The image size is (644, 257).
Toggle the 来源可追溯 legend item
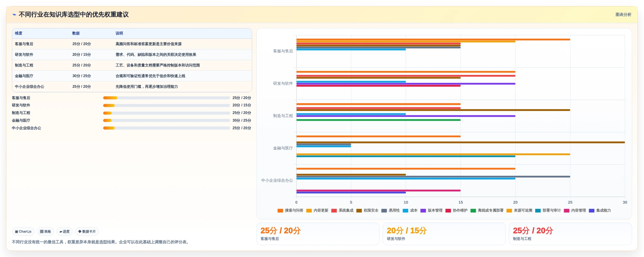click(519, 211)
